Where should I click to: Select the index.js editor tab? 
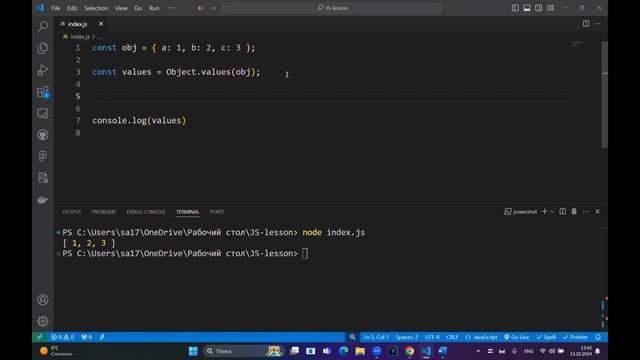[77, 24]
